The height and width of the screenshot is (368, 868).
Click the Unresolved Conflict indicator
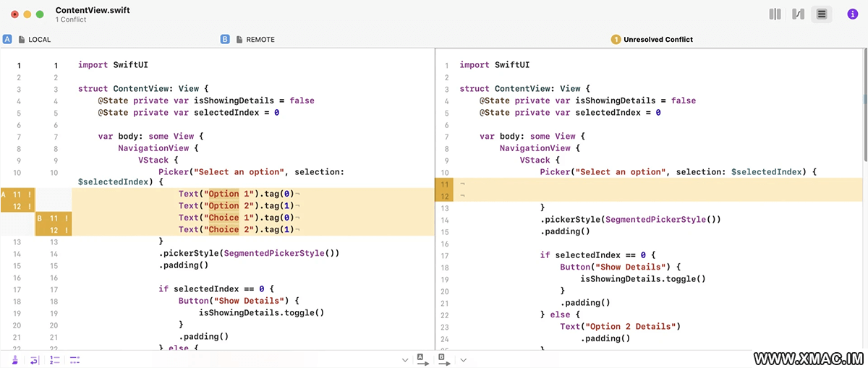point(652,39)
